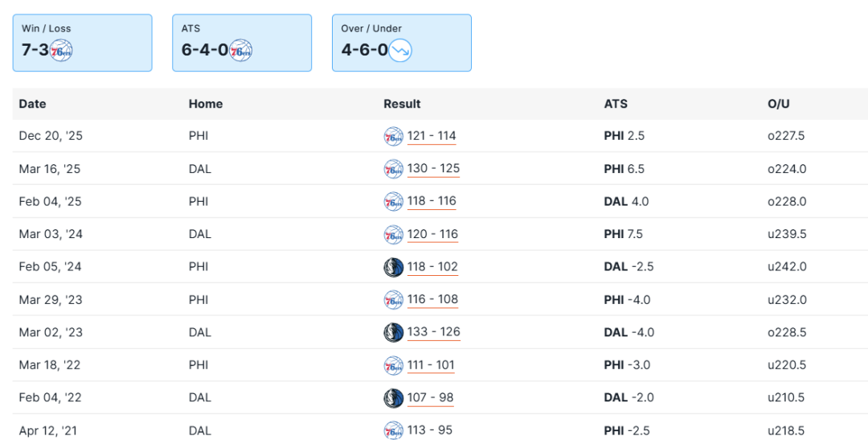Click the ATS column header
This screenshot has height=440, width=868.
[616, 104]
